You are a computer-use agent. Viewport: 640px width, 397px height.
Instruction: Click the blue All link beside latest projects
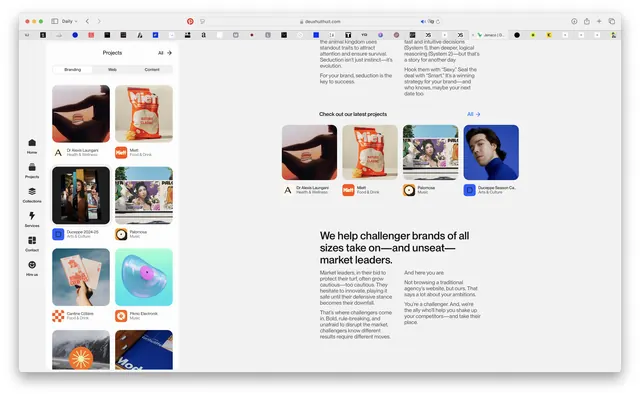(x=473, y=114)
